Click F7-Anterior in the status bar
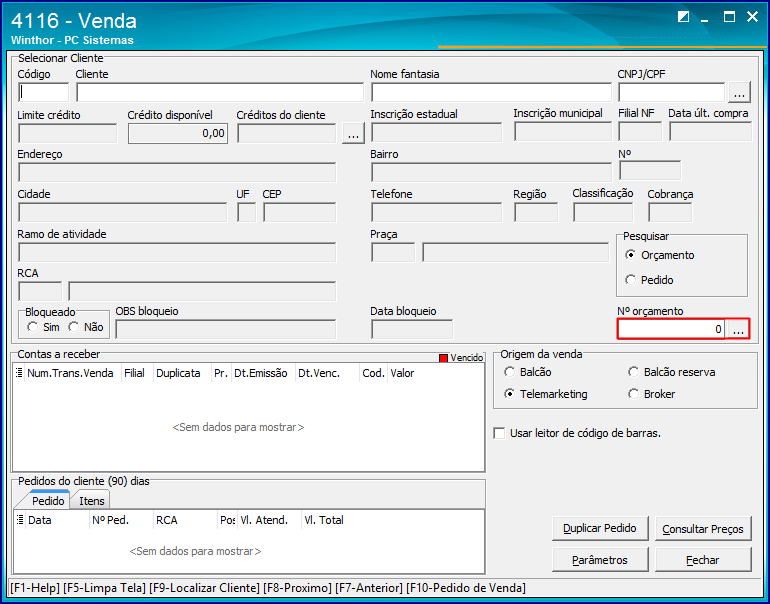Viewport: 770px width, 604px height. click(x=369, y=588)
